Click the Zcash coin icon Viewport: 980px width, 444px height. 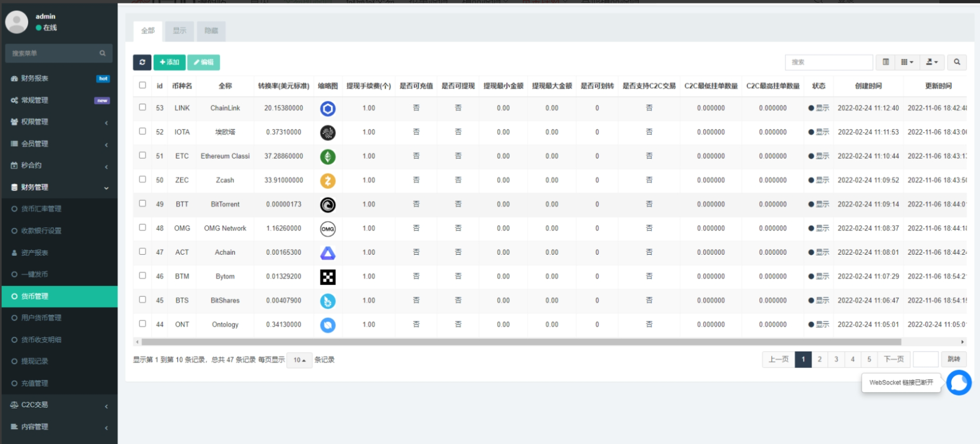point(328,181)
